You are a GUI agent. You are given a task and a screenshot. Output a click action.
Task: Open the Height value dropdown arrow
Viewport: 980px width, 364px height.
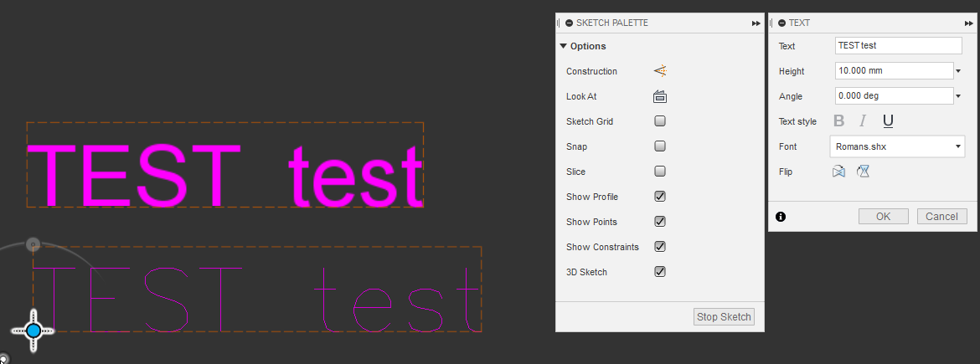(x=958, y=71)
